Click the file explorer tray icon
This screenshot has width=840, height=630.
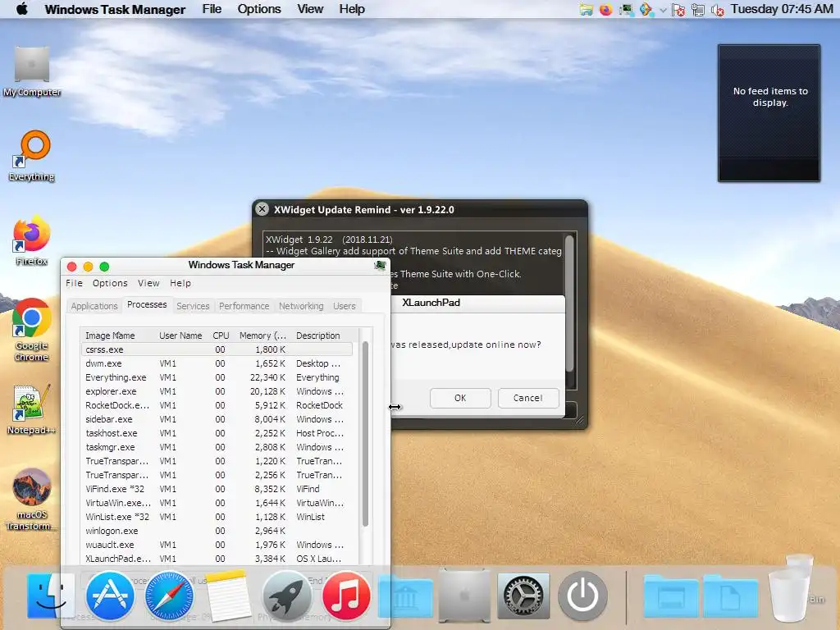pyautogui.click(x=586, y=10)
